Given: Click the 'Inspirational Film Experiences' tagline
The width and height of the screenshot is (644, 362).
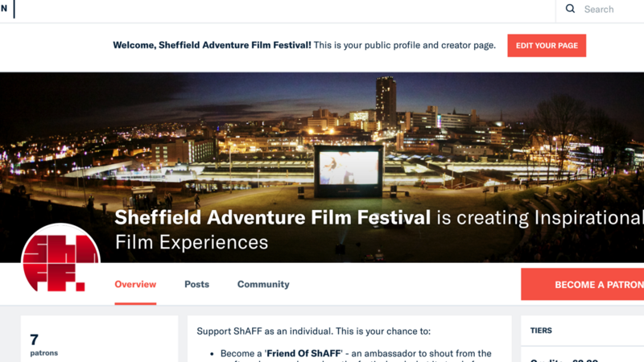Looking at the screenshot, I should pos(192,241).
